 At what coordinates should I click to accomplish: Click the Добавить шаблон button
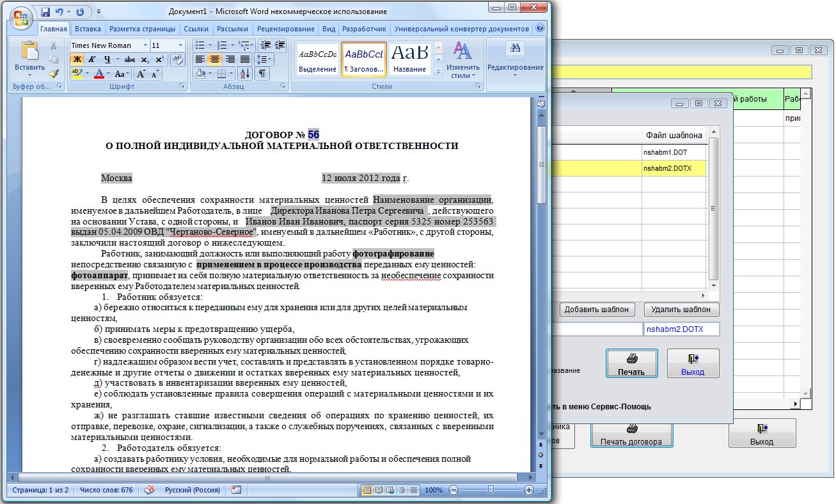click(x=597, y=310)
